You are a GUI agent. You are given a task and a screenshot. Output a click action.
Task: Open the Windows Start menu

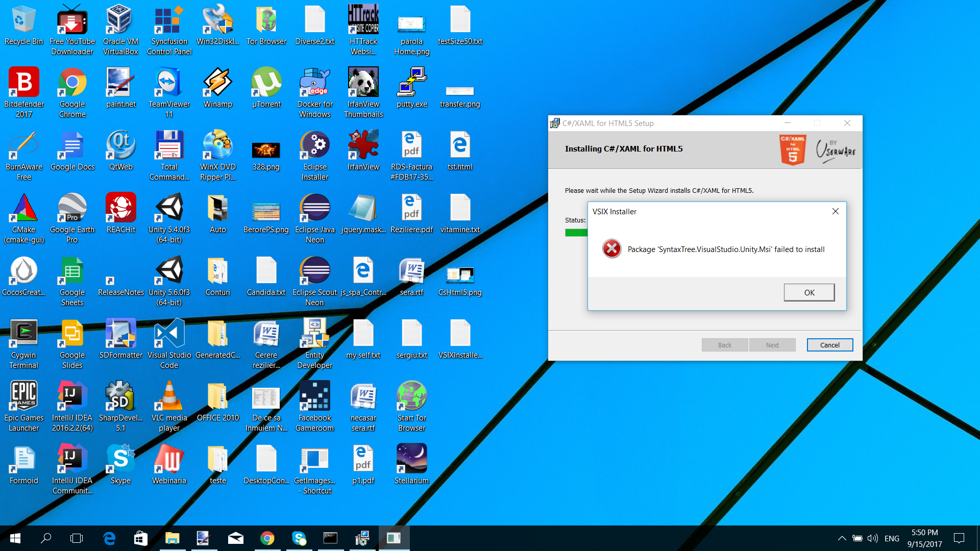[x=15, y=538]
